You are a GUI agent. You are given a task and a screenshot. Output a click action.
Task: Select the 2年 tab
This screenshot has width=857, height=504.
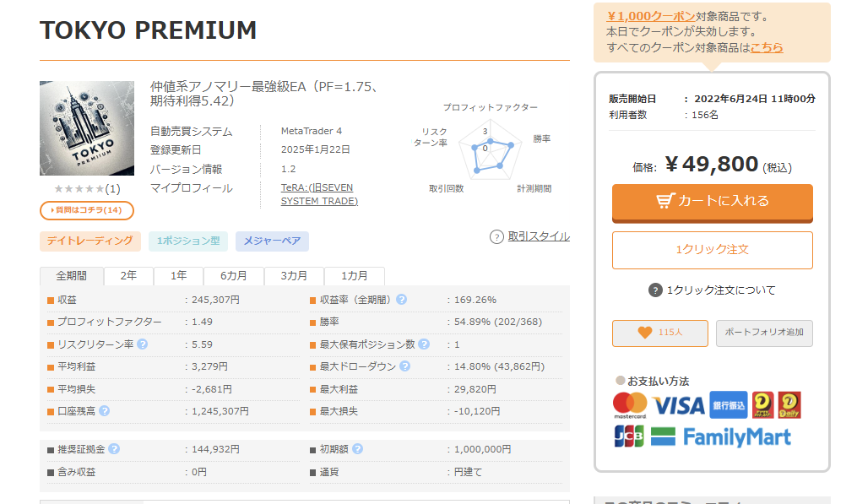pyautogui.click(x=128, y=276)
